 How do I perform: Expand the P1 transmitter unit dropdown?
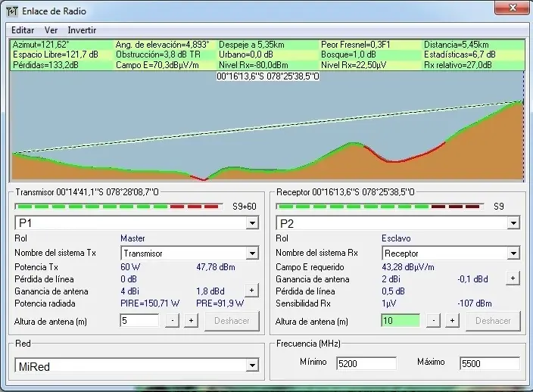click(x=252, y=223)
